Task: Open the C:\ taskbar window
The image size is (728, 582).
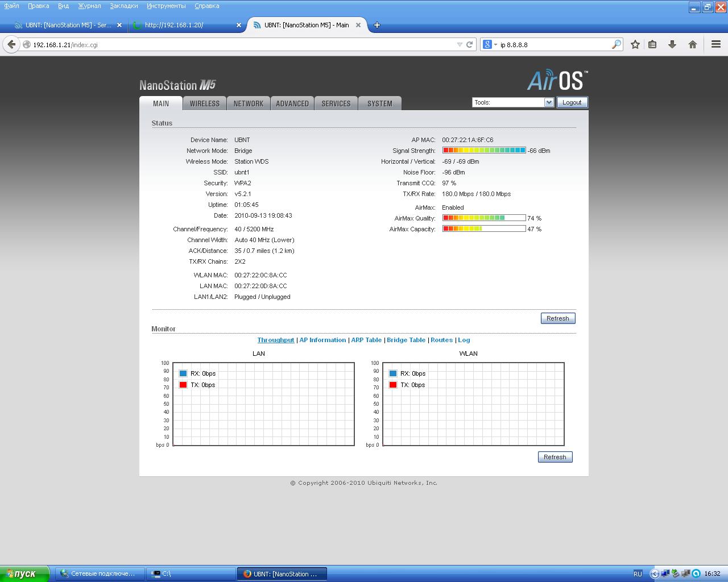Action: tap(191, 573)
